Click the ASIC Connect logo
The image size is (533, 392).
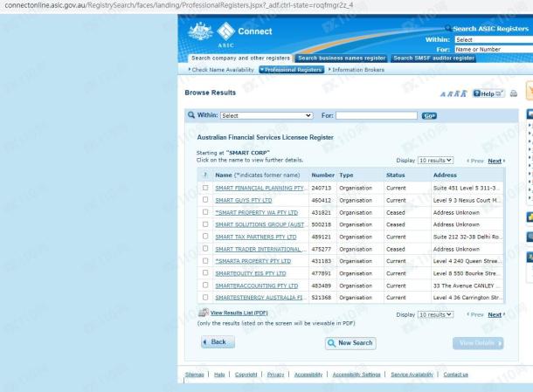coord(245,34)
